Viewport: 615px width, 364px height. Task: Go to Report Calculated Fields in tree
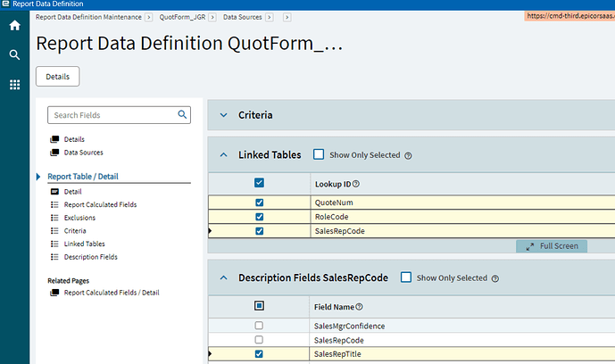click(100, 204)
